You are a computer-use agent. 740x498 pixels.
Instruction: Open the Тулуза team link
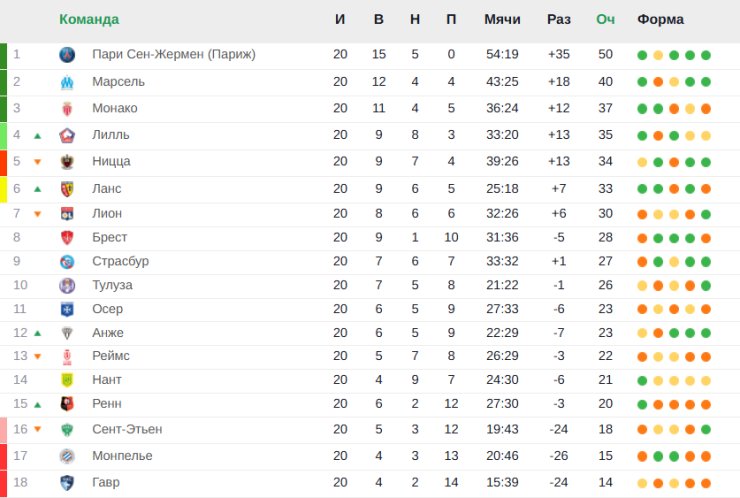point(112,285)
